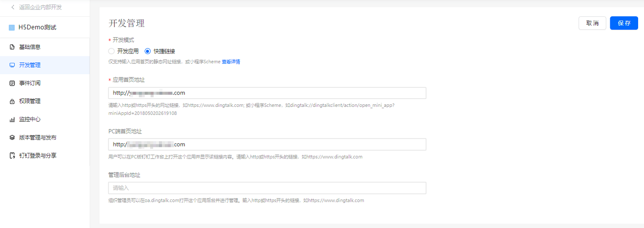This screenshot has width=644, height=228.
Task: Click the 管理后台地址 label
Action: click(124, 175)
